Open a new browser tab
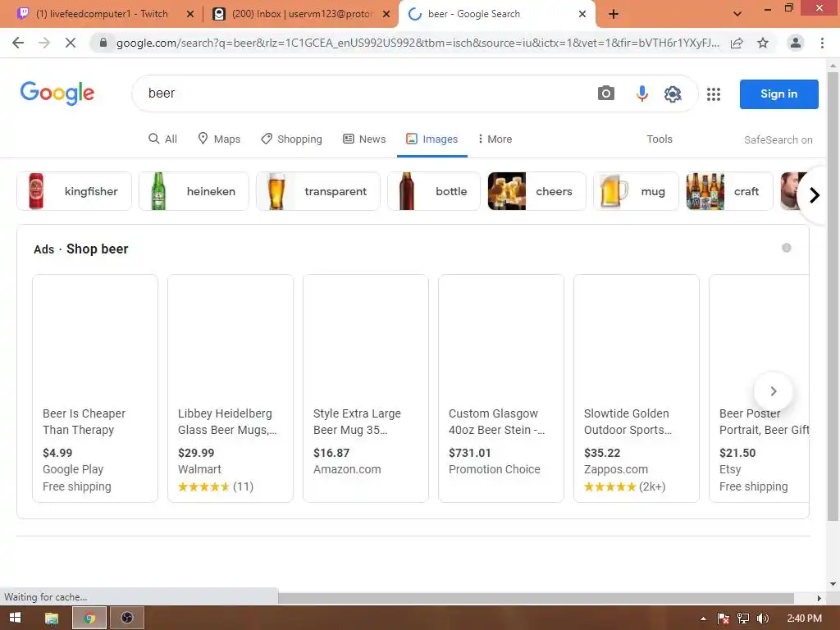 [614, 14]
